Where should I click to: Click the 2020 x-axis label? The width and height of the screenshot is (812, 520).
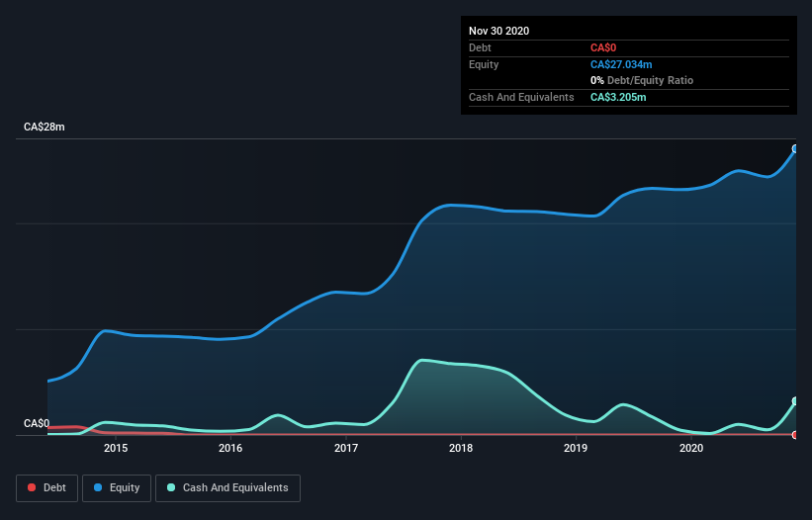(691, 448)
